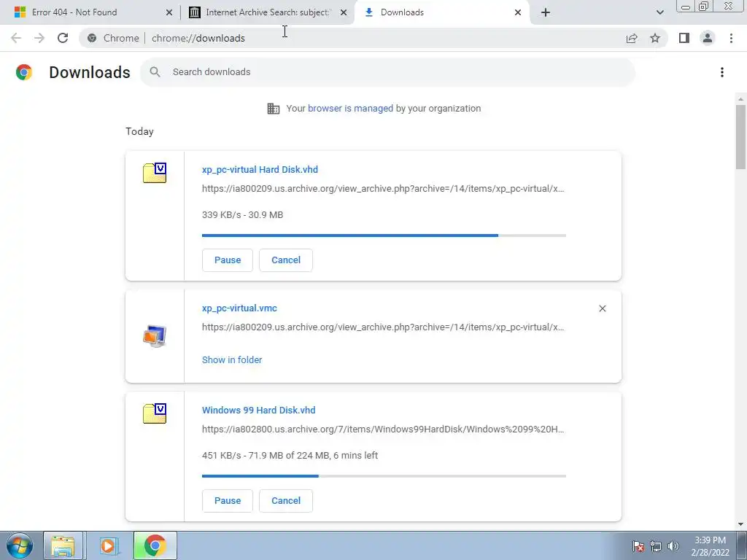Open the xp_pc-virtual.vmc file link
This screenshot has height=560, width=747.
coord(239,308)
